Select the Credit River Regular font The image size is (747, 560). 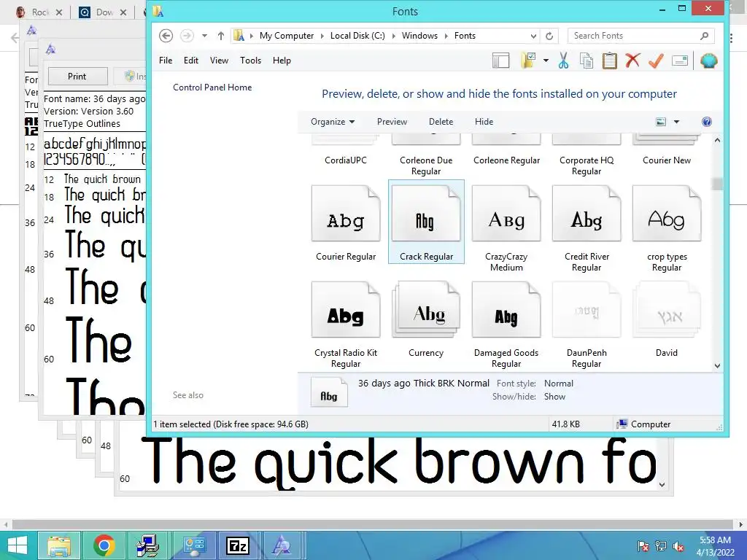pyautogui.click(x=587, y=228)
